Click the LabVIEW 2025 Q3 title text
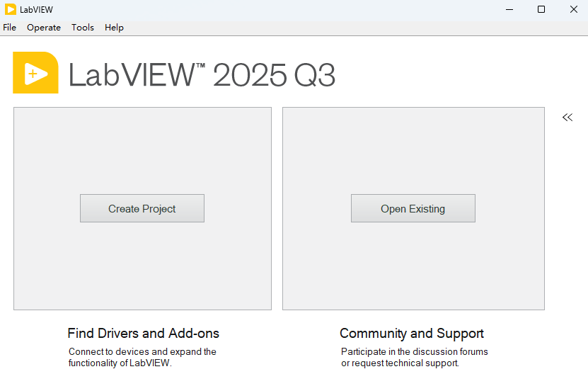 point(202,75)
